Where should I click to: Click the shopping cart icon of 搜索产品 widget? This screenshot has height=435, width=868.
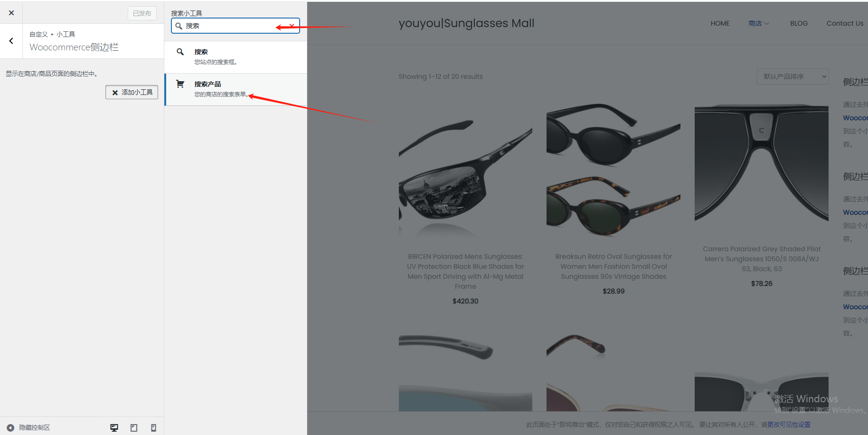(180, 84)
